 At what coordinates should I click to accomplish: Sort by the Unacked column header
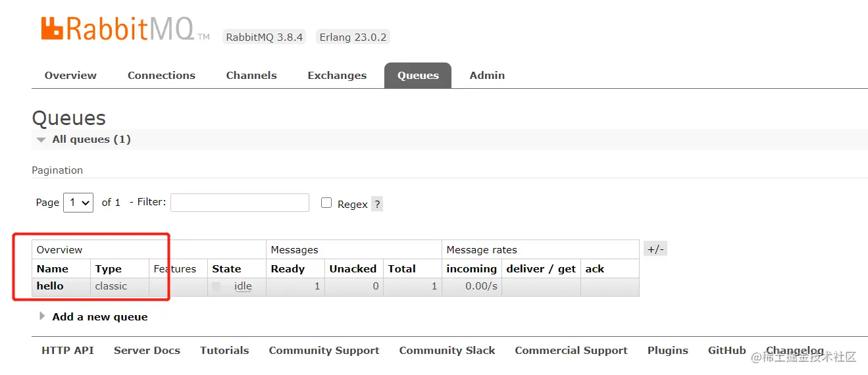tap(353, 268)
